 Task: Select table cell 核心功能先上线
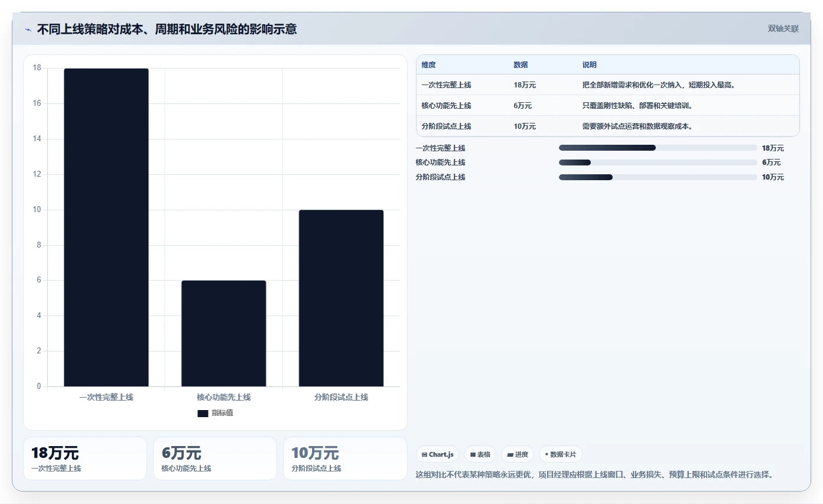[x=446, y=106]
